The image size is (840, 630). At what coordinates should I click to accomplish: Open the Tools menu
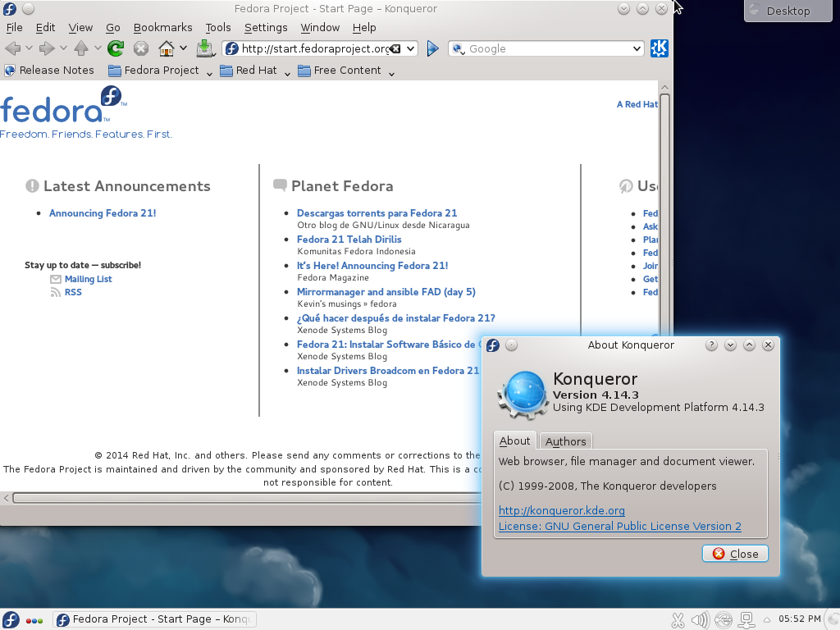point(218,28)
